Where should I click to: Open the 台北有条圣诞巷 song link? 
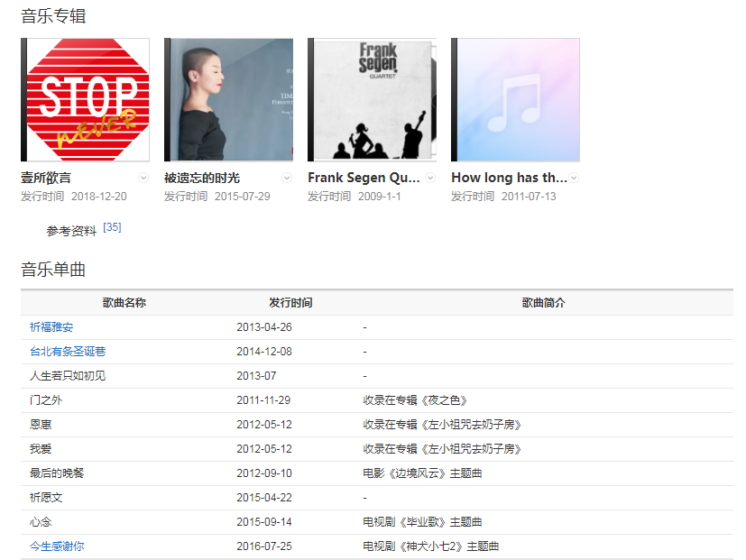tap(68, 352)
